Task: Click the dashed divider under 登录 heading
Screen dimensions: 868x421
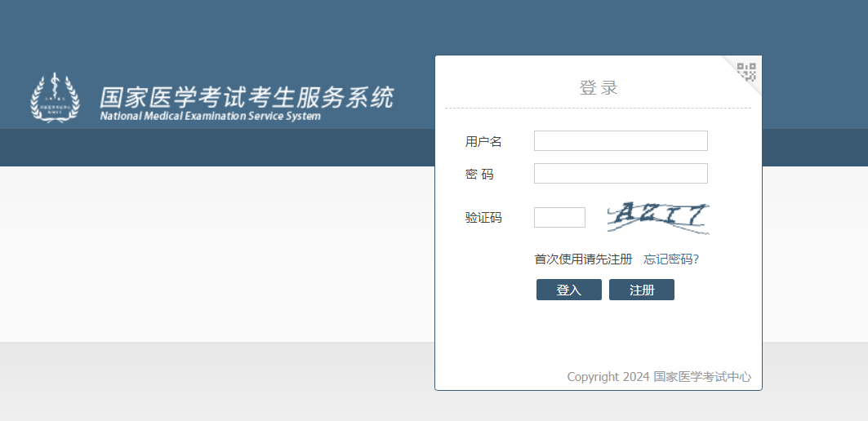Action: tap(598, 108)
